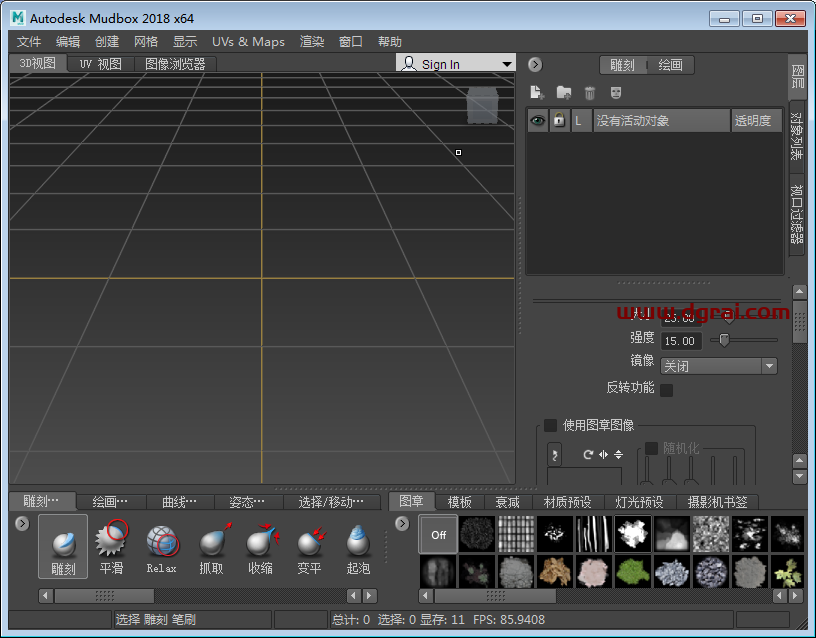Enable the 反转功能 checkbox
816x638 pixels.
tap(666, 390)
